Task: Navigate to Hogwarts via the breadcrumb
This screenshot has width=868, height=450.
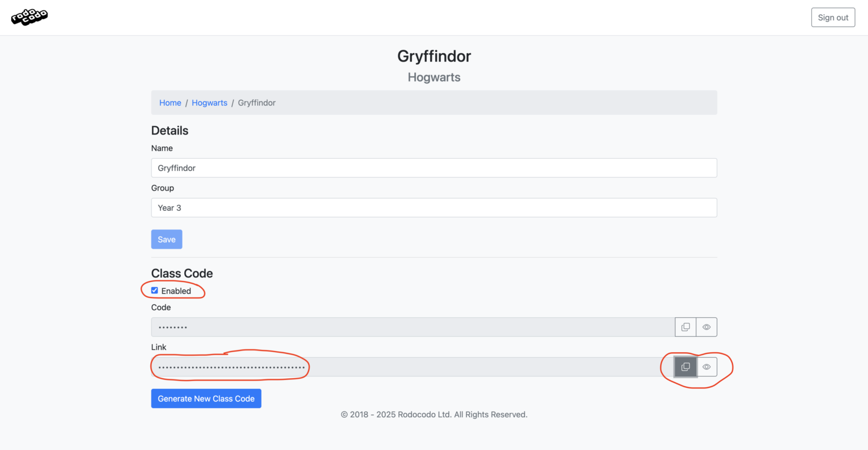Action: point(209,102)
